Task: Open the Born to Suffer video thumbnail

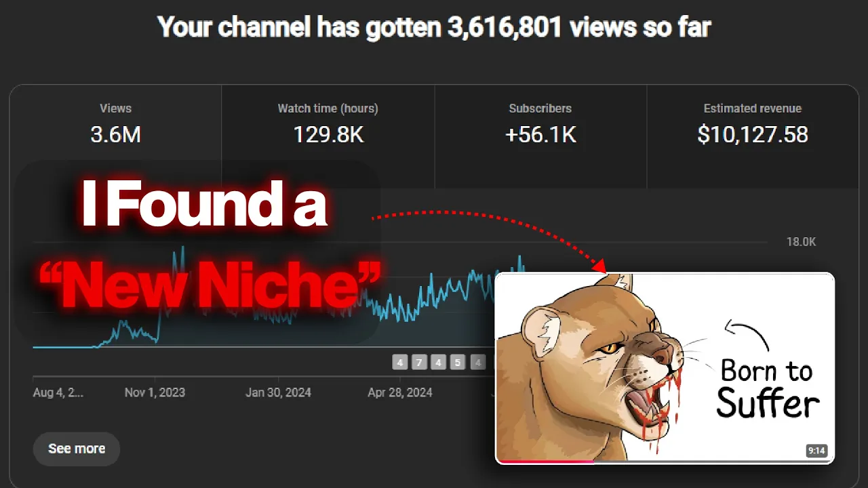Action: (665, 369)
